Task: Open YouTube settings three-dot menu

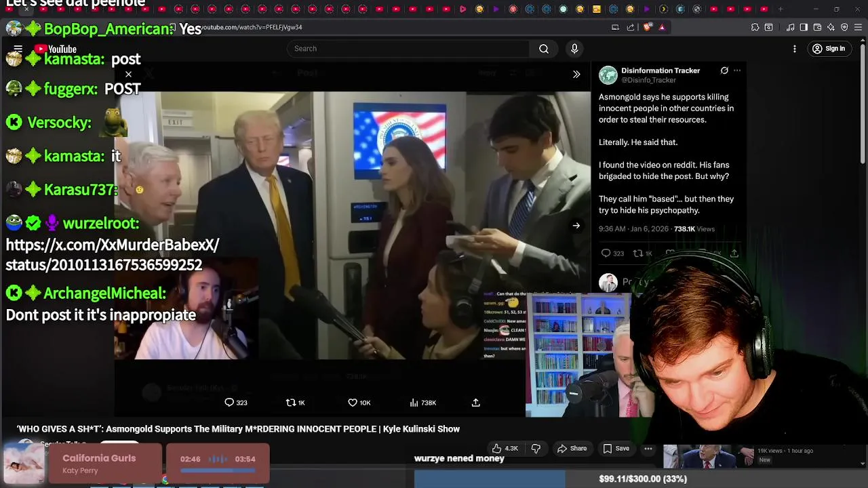Action: coord(795,49)
